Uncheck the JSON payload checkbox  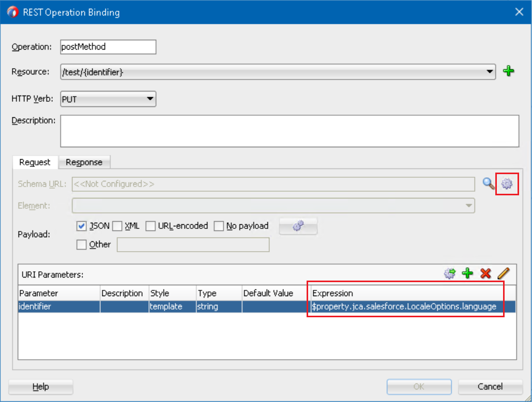pos(81,226)
